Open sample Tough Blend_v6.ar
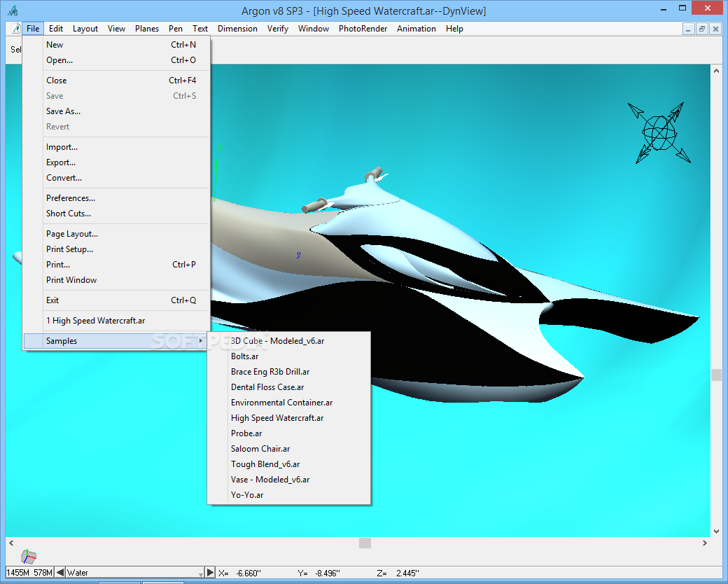The width and height of the screenshot is (728, 584). coord(289,464)
